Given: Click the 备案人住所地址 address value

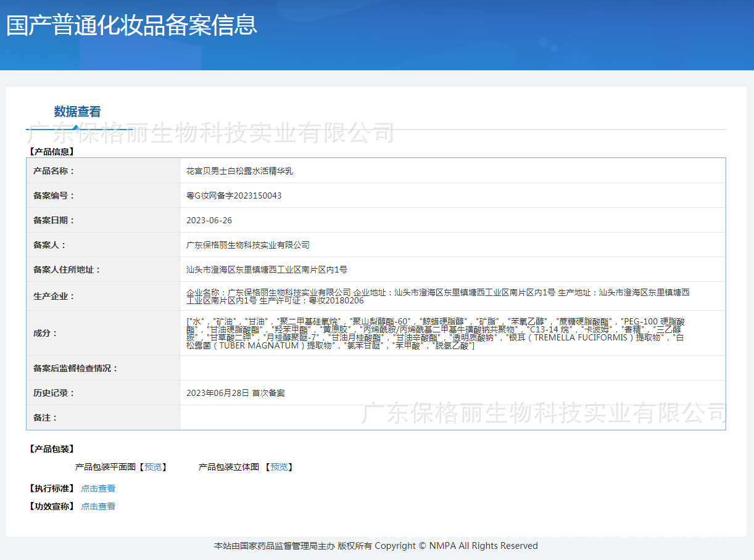Looking at the screenshot, I should (267, 270).
